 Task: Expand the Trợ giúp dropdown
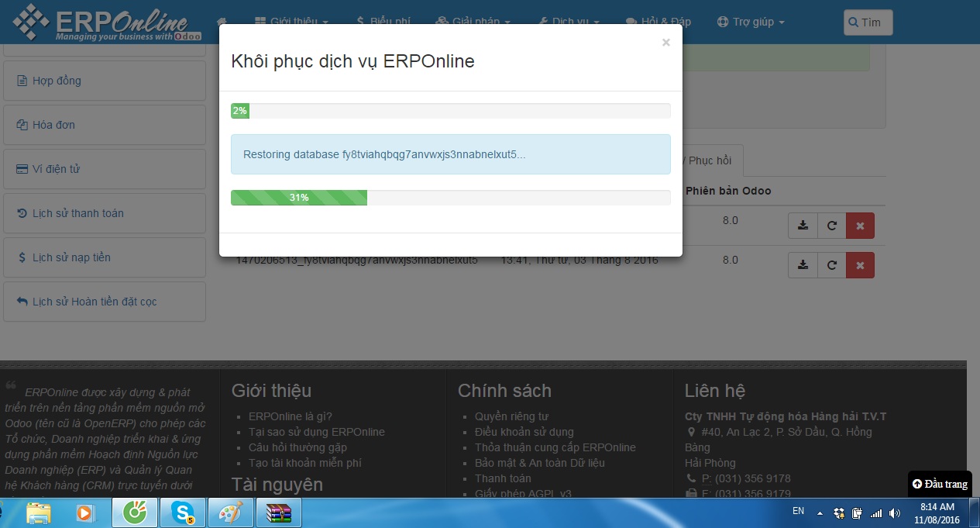(x=751, y=22)
